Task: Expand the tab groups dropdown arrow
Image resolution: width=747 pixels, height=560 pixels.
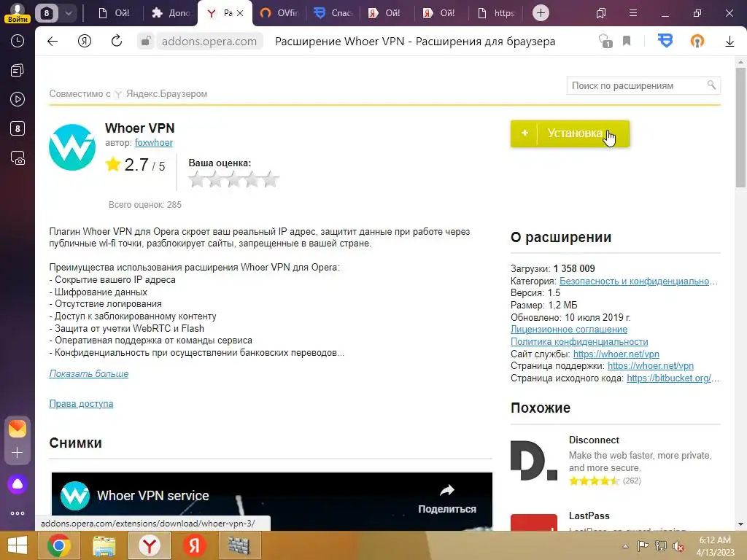Action: [x=68, y=13]
